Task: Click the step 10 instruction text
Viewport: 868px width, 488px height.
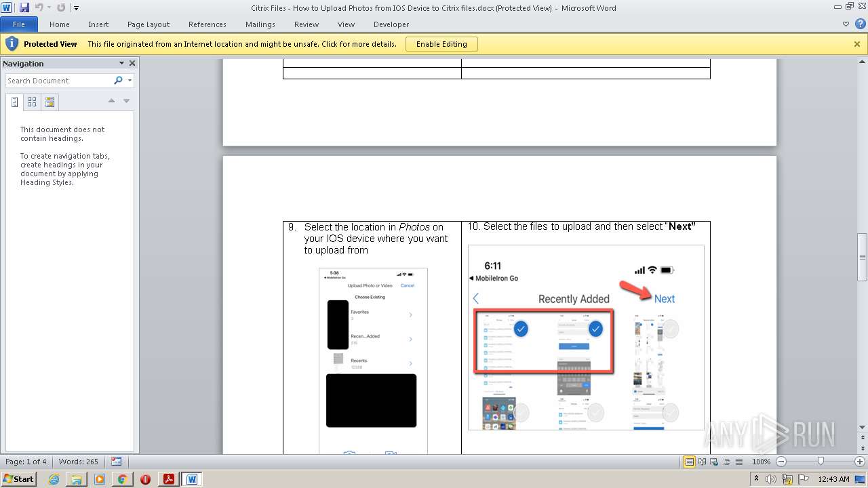Action: 582,226
